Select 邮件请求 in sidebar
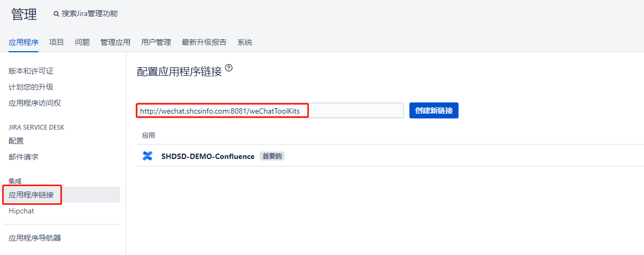 coord(24,157)
